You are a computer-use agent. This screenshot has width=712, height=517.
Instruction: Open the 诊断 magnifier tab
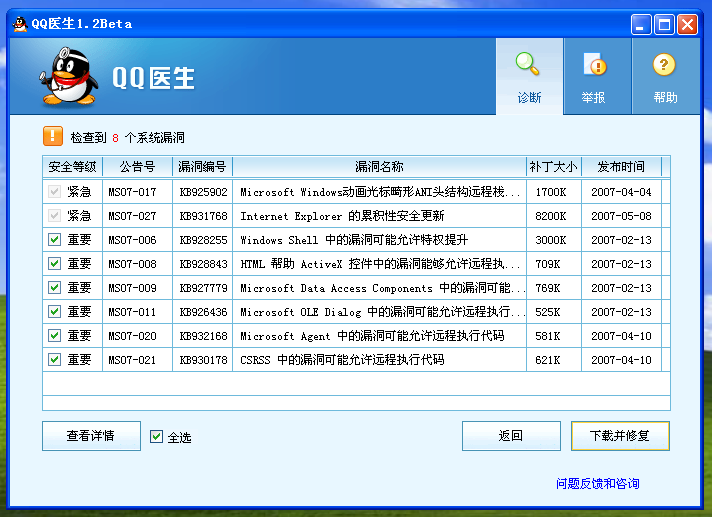point(529,76)
